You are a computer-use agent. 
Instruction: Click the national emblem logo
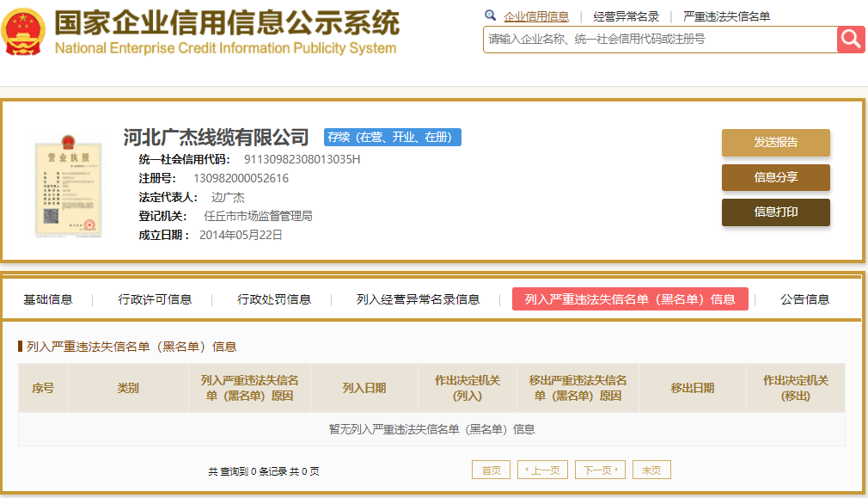(x=22, y=32)
